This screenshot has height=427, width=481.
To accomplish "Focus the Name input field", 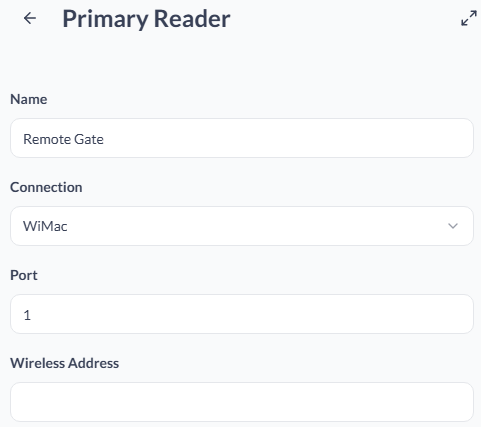I will point(242,138).
